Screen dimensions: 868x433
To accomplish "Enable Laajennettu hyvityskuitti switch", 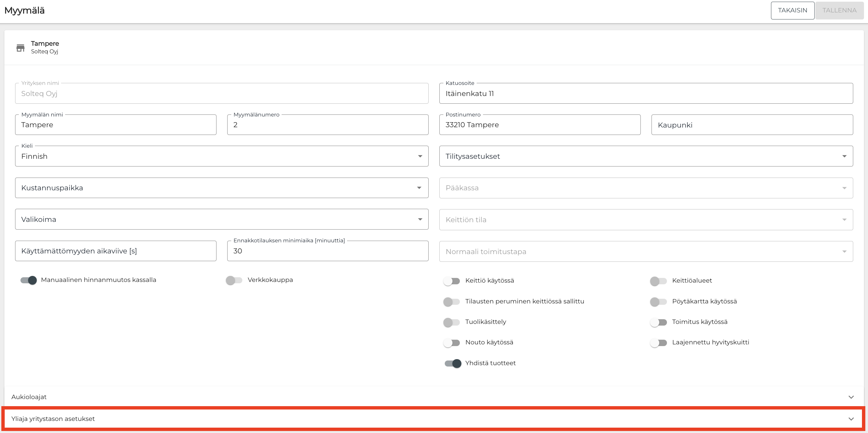I will click(x=658, y=343).
